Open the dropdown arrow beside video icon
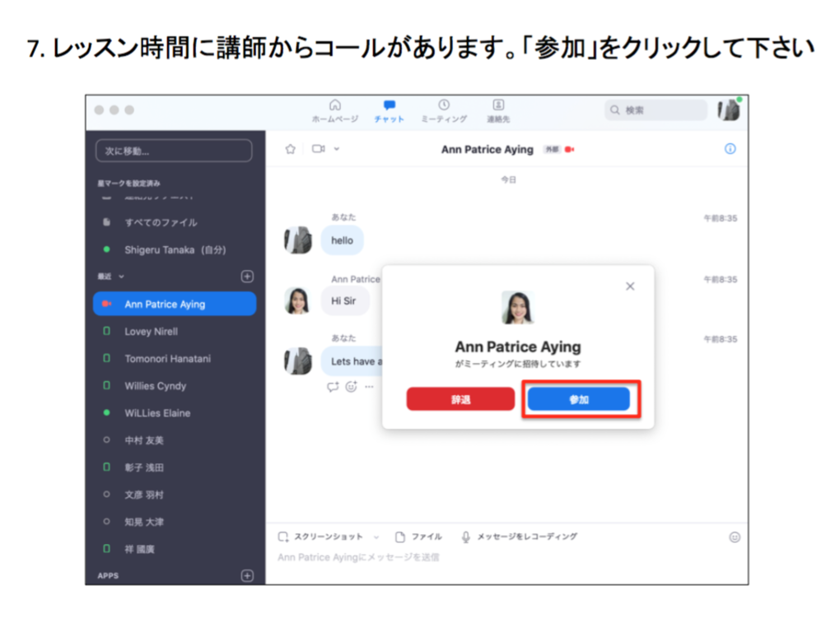Screen dimensions: 840x628 [337, 149]
